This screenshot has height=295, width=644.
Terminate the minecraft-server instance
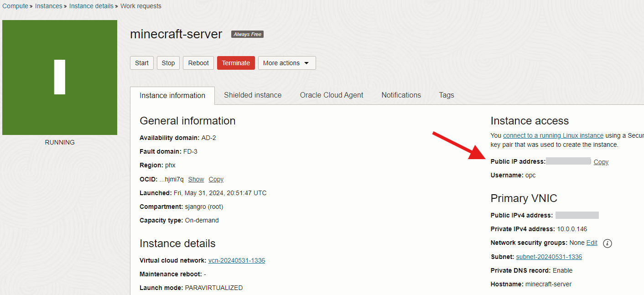click(236, 63)
